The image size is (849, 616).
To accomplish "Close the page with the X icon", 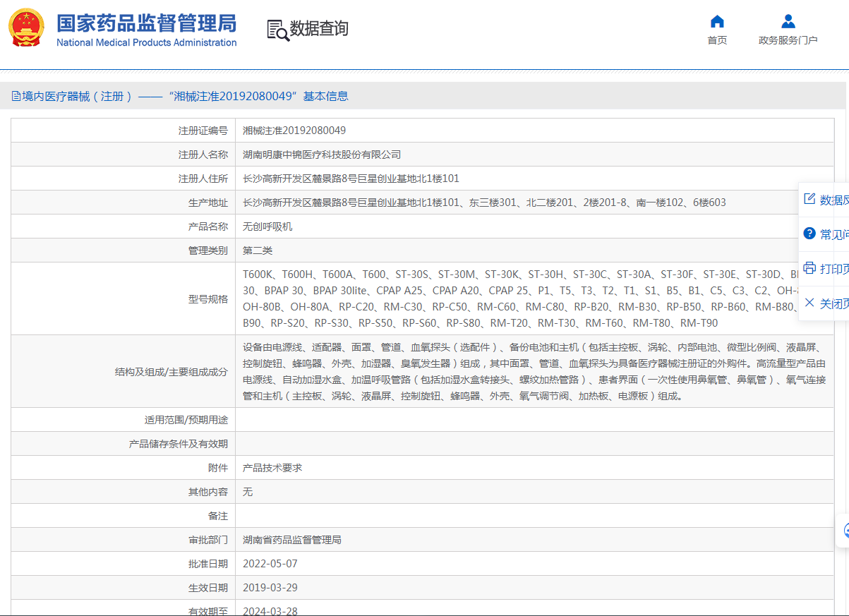I will 809,303.
